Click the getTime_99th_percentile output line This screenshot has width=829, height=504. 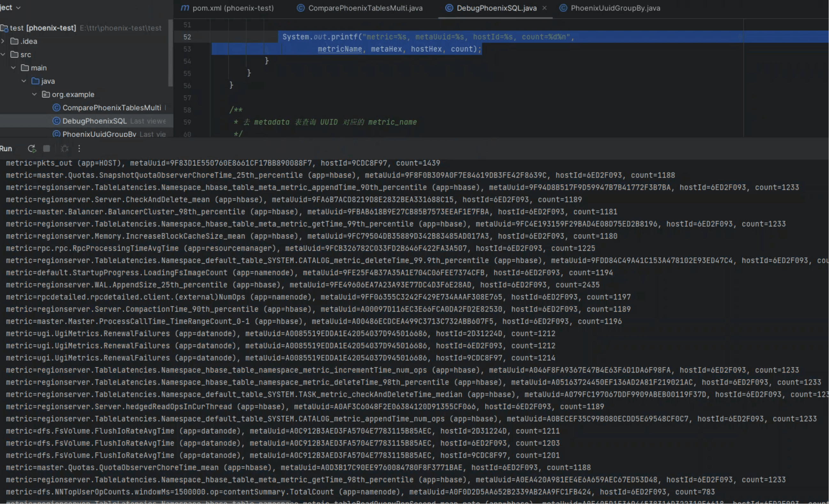396,224
